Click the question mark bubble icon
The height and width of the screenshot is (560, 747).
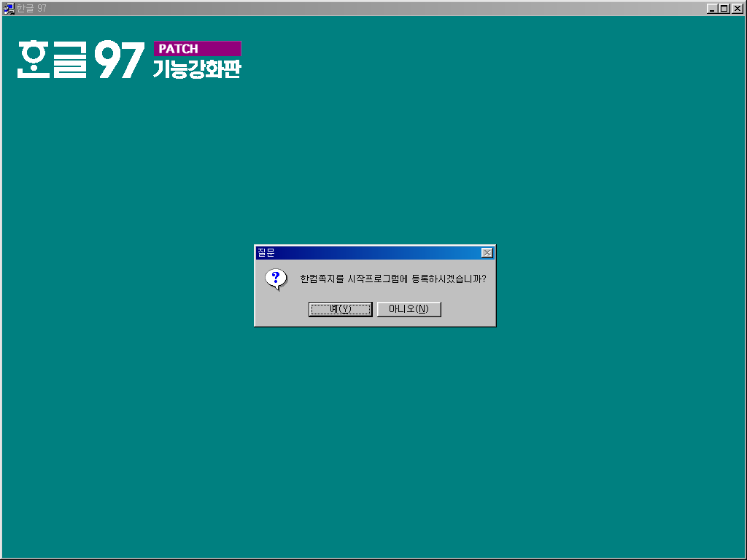pyautogui.click(x=276, y=279)
